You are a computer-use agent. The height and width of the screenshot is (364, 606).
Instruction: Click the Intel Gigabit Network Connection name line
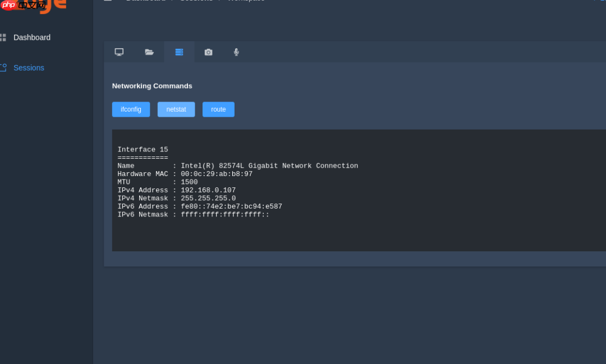tap(237, 166)
